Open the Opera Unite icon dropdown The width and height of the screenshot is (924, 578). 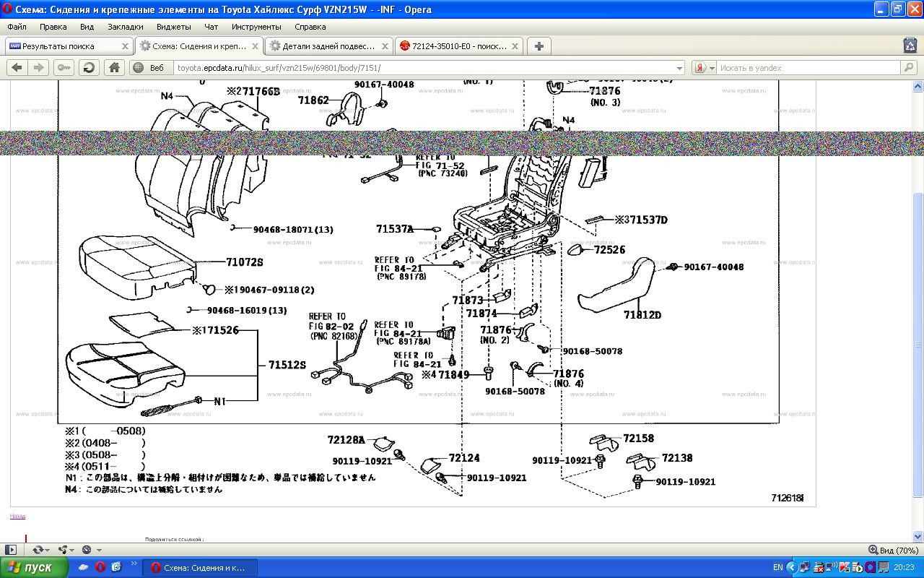[x=65, y=550]
